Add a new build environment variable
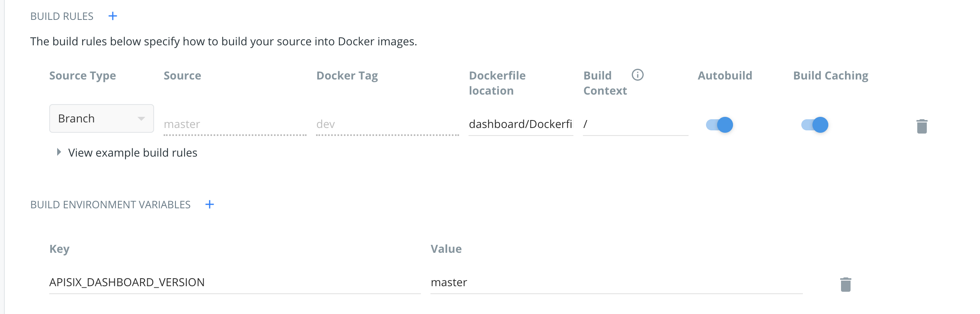This screenshot has width=980, height=314. [209, 204]
